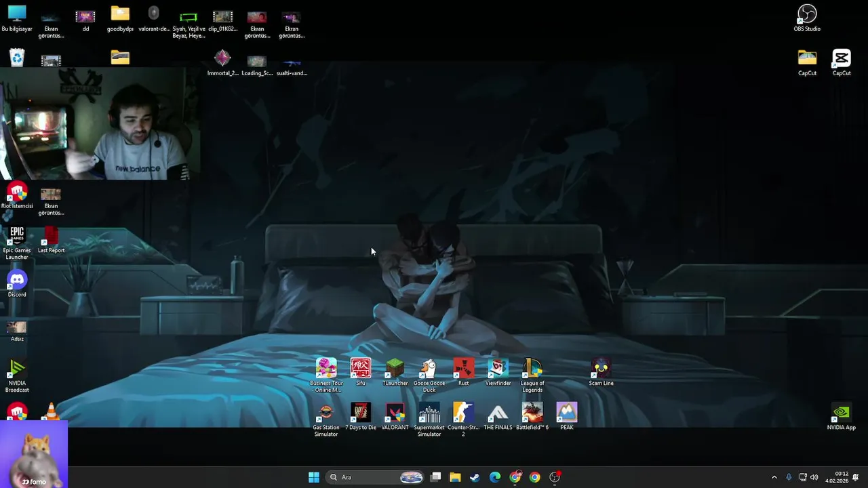Launch Discord from the desktop

[x=17, y=284]
